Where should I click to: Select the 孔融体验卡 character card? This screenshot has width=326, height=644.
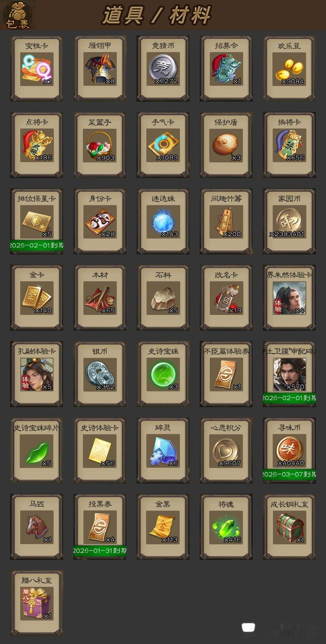(37, 374)
